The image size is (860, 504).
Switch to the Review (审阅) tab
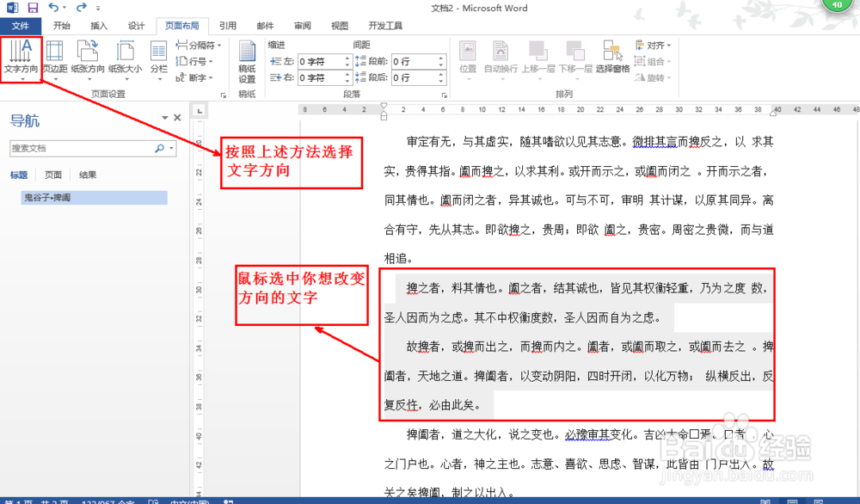302,26
